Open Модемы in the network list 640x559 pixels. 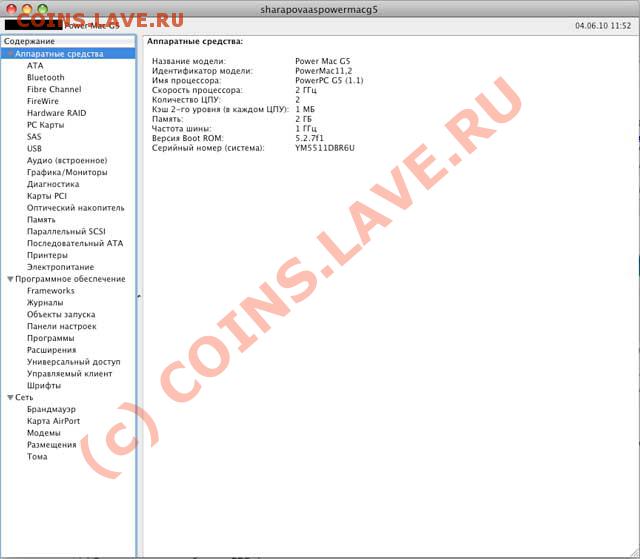point(44,433)
